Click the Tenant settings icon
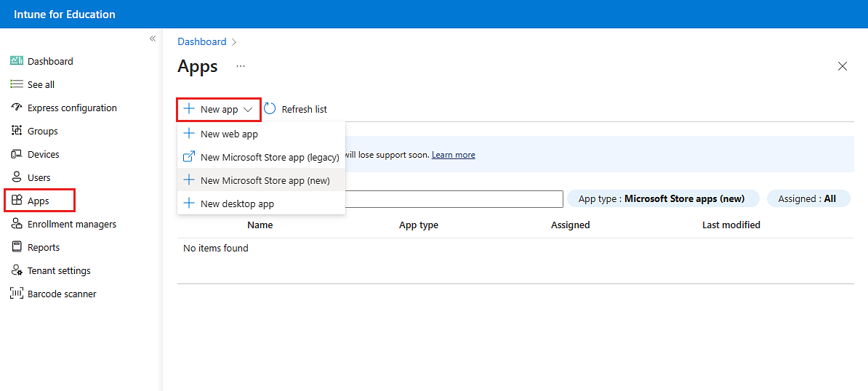Viewport: 868px width, 391px height. pyautogui.click(x=17, y=270)
